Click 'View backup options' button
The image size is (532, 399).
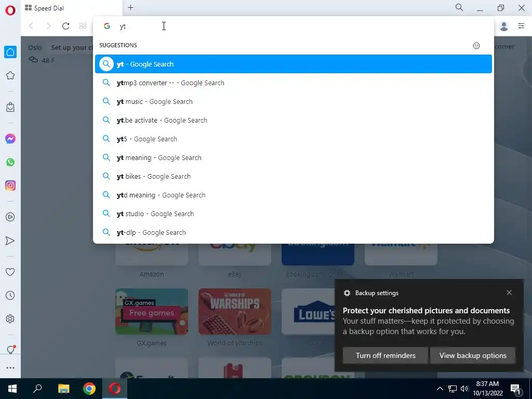point(473,355)
